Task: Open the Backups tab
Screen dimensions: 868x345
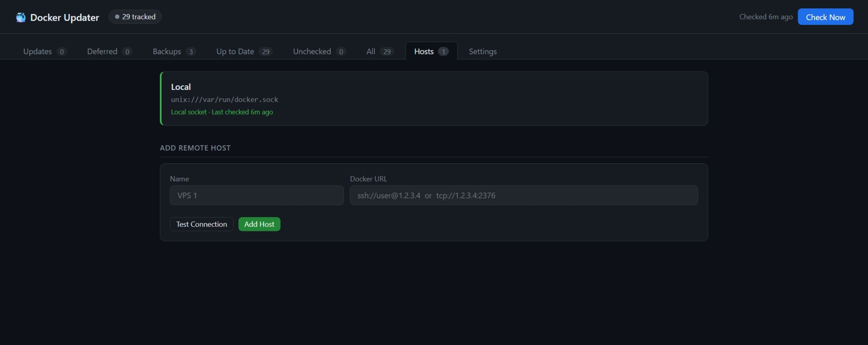Action: point(174,51)
